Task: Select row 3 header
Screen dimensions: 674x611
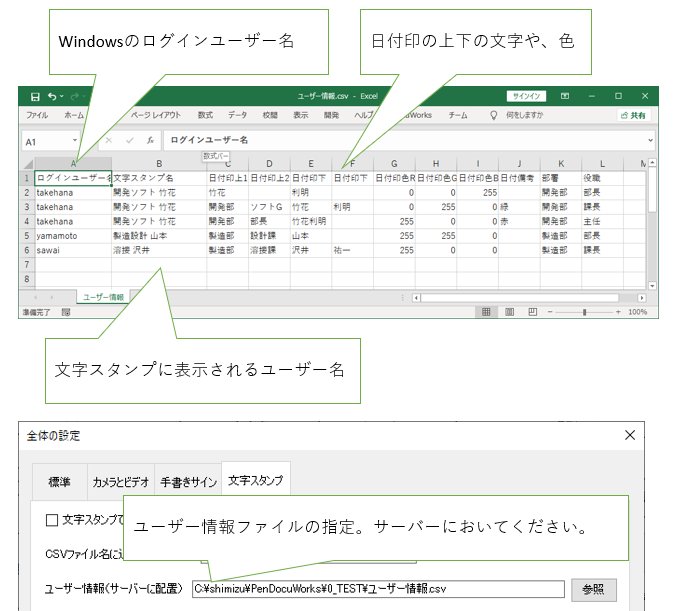Action: (27, 207)
